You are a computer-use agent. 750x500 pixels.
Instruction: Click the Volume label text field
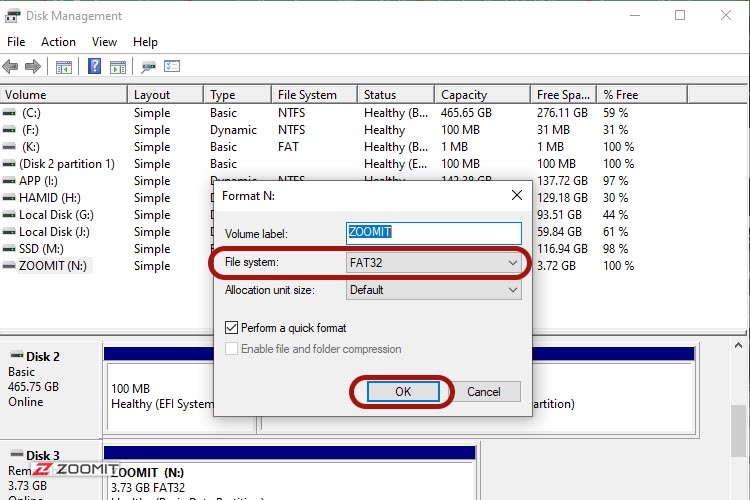(x=433, y=233)
